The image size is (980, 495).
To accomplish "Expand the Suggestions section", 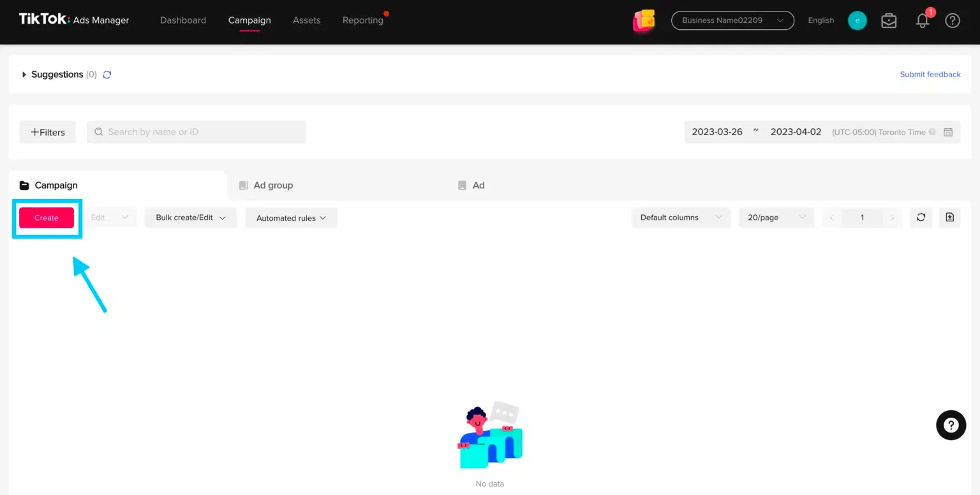I will click(24, 74).
